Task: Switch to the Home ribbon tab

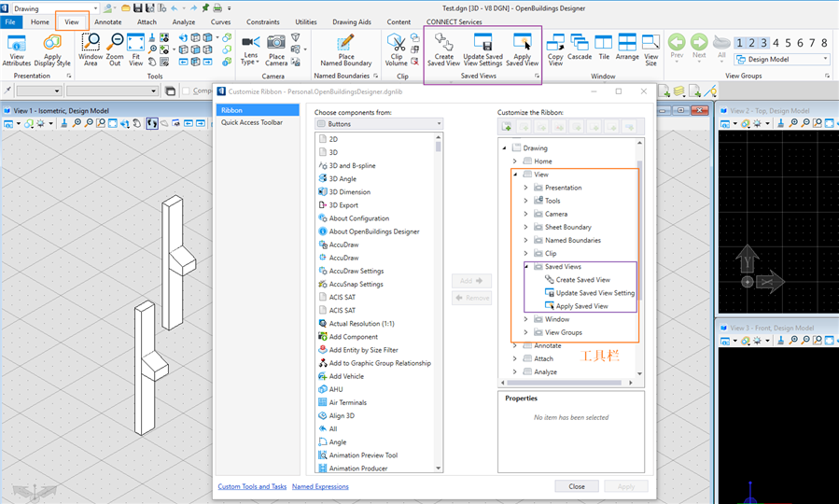Action: [x=39, y=22]
